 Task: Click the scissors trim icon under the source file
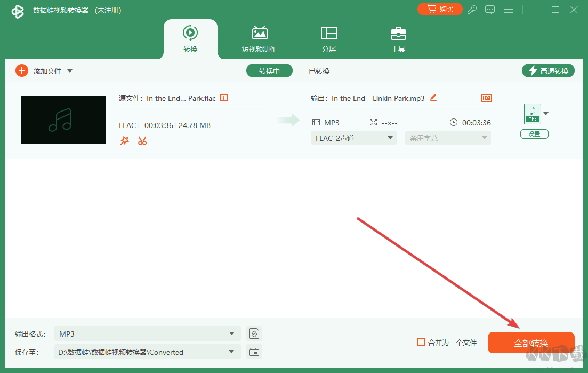point(141,140)
